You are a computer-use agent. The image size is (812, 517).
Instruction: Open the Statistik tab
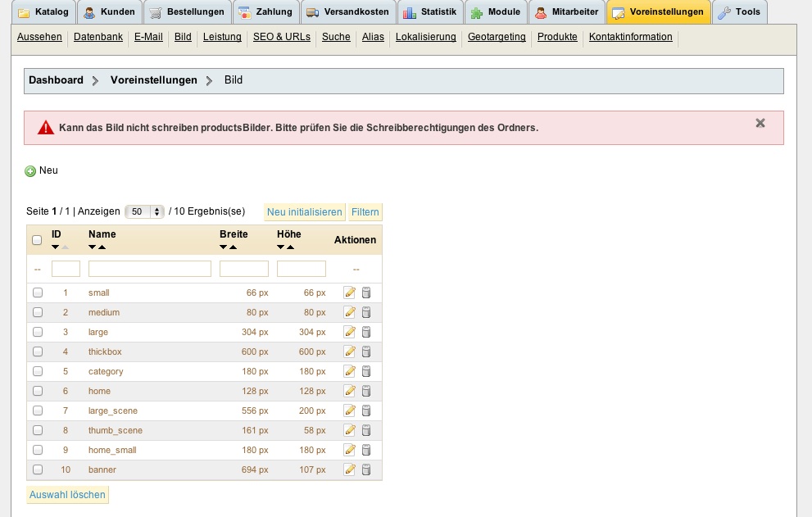(x=430, y=12)
